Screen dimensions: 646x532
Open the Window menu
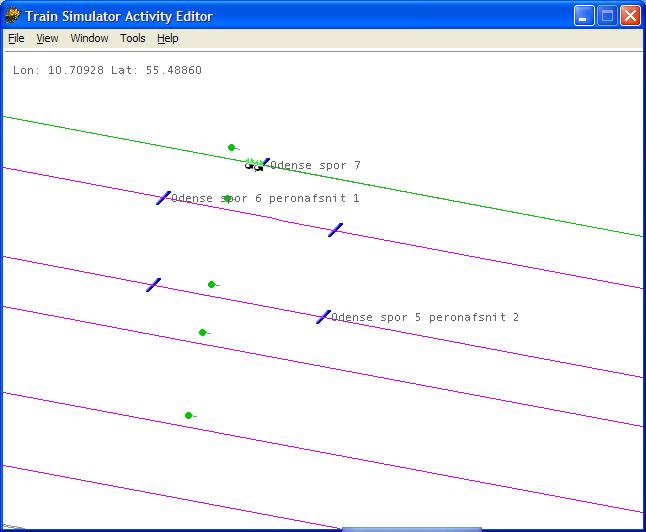pyautogui.click(x=89, y=38)
